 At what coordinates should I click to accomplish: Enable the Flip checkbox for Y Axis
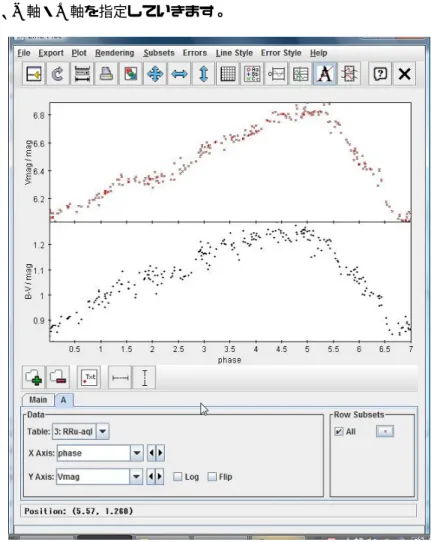click(212, 477)
